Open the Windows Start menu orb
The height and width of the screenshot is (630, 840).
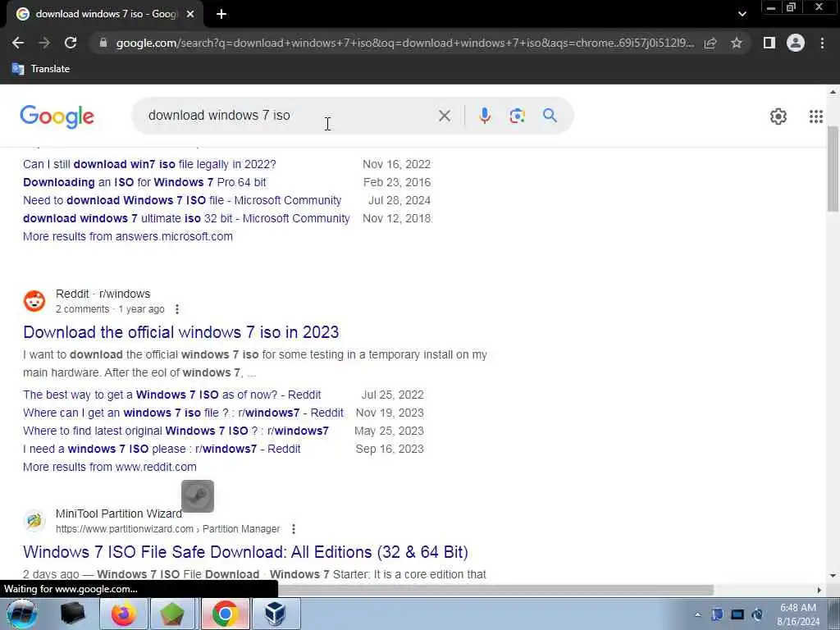tap(21, 614)
